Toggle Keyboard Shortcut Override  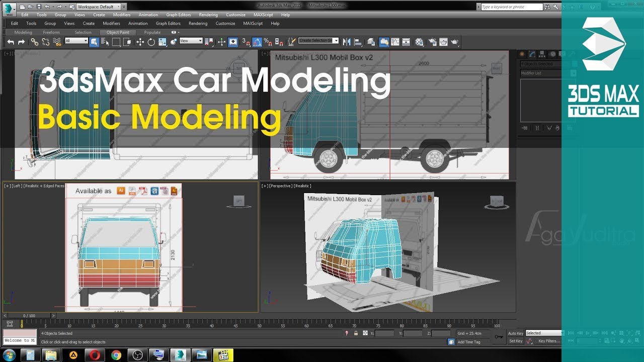point(233,42)
